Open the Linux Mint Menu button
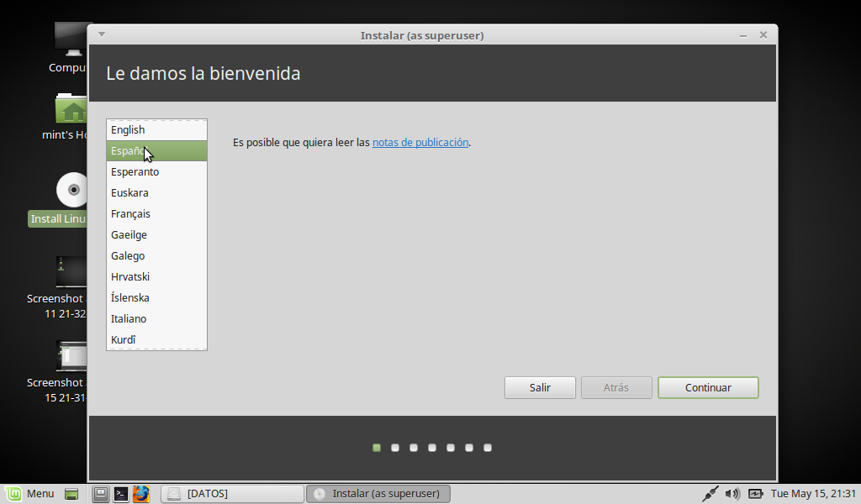Viewport: 861px width, 504px height. (x=30, y=494)
